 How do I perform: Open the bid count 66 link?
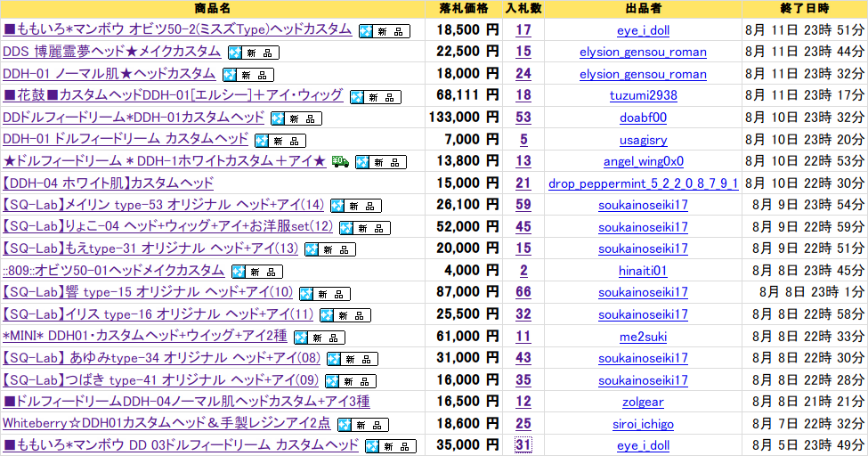click(523, 292)
